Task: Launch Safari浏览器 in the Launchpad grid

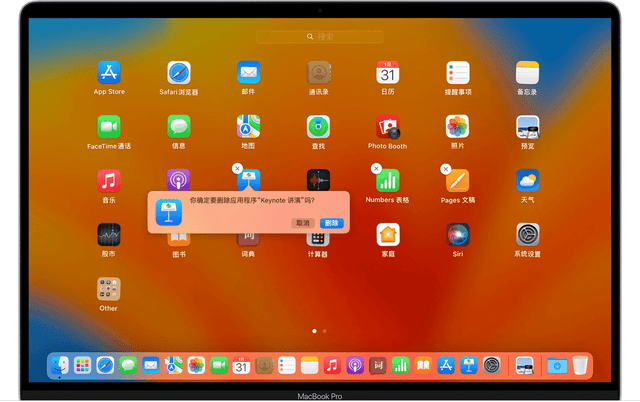Action: (179, 73)
